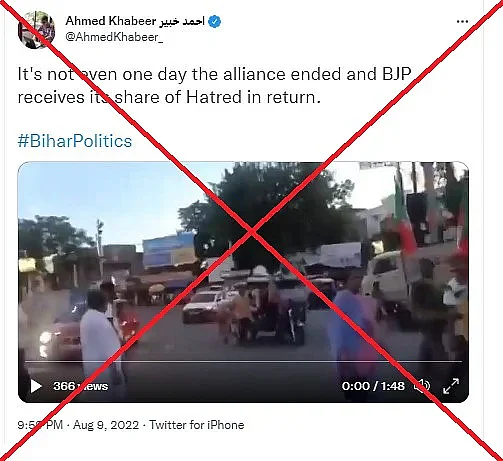Expand the video to fullscreen
The image size is (503, 461).
(x=451, y=386)
